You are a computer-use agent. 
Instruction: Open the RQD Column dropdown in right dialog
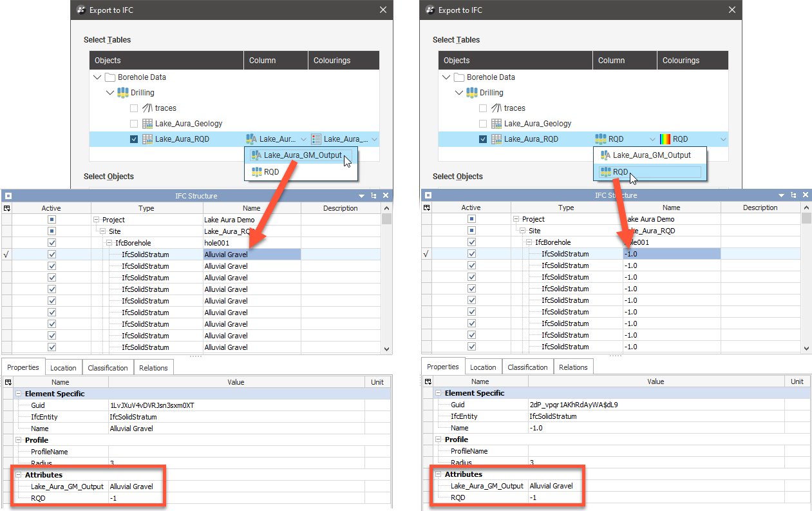652,139
